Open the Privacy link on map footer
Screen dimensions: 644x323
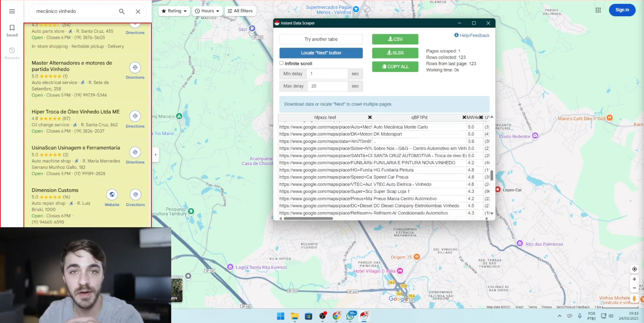[x=546, y=307]
